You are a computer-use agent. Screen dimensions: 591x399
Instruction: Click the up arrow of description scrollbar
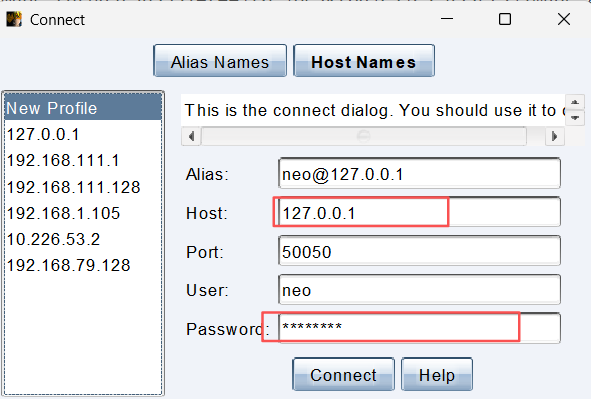pyautogui.click(x=574, y=102)
